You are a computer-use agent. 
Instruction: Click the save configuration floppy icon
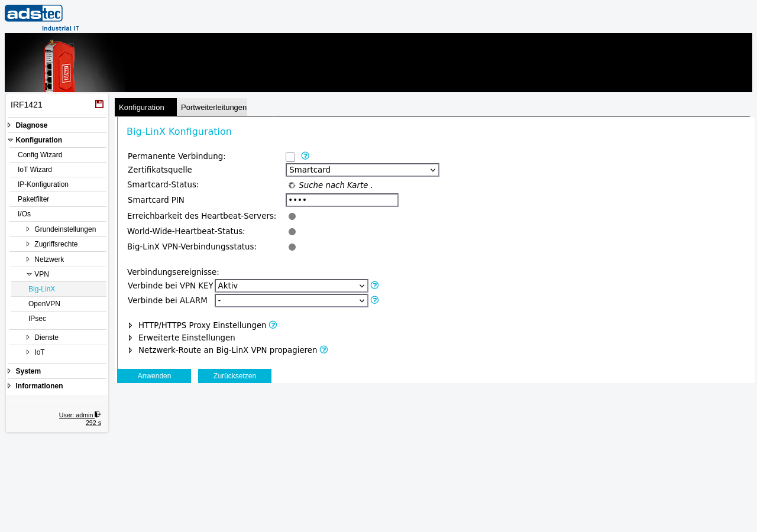click(99, 104)
